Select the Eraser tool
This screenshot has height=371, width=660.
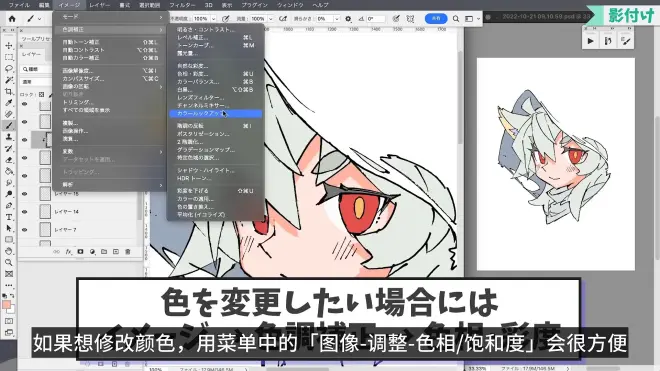tap(9, 160)
